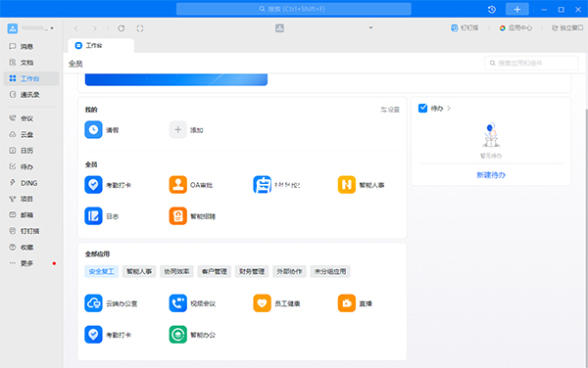Open 钉钉搭 in the left sidebar
This screenshot has width=588, height=368.
click(x=29, y=231)
